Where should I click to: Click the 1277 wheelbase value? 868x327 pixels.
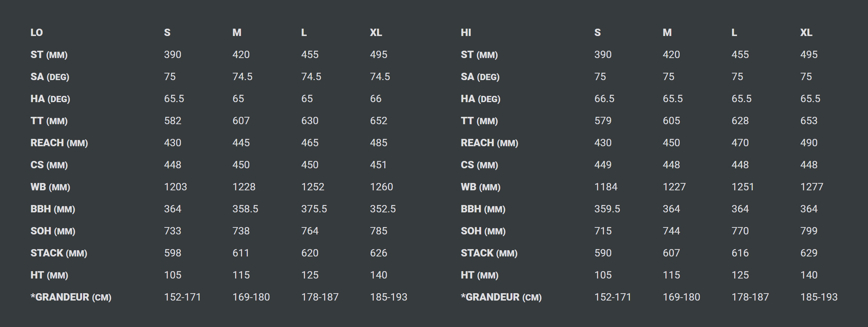coord(812,187)
